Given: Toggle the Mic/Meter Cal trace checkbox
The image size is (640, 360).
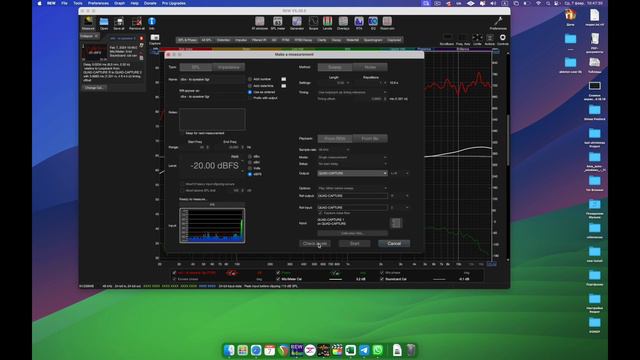Looking at the screenshot, I should (x=278, y=279).
